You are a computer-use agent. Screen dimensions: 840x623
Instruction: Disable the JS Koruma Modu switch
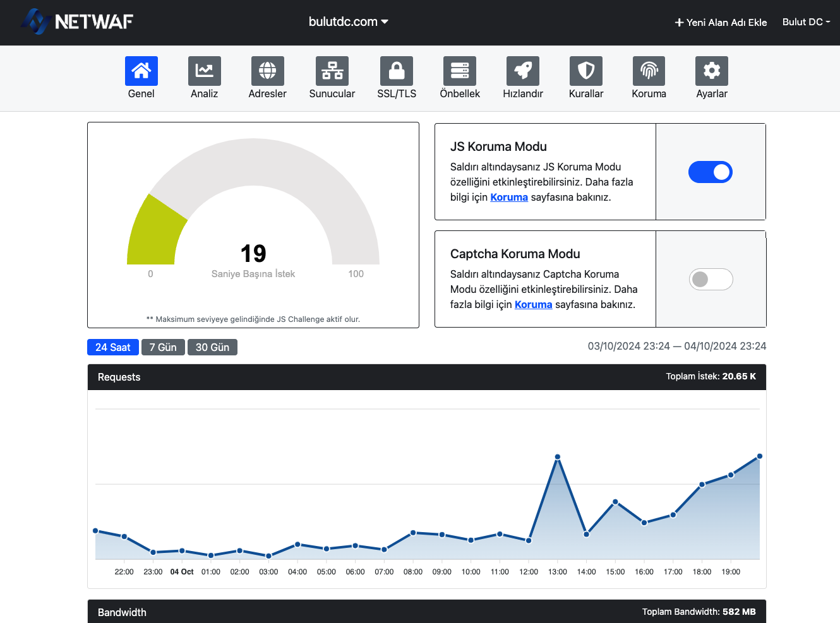(711, 172)
